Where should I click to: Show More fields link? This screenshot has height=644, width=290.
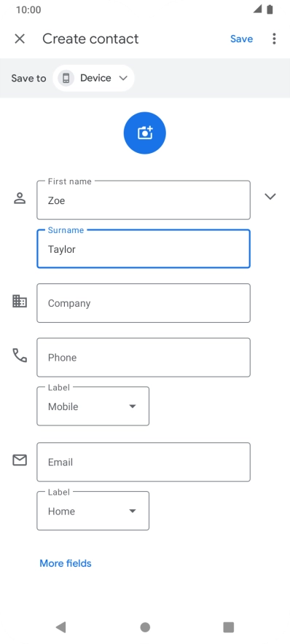(x=66, y=563)
